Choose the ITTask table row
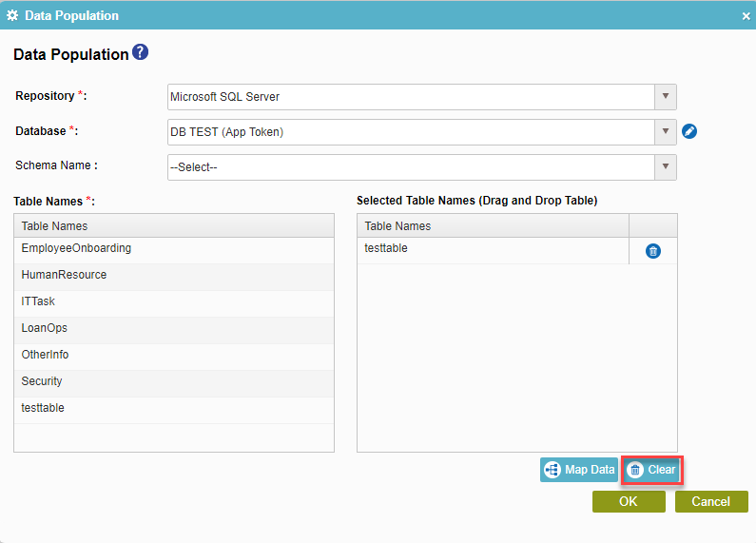756x543 pixels. pyautogui.click(x=38, y=301)
